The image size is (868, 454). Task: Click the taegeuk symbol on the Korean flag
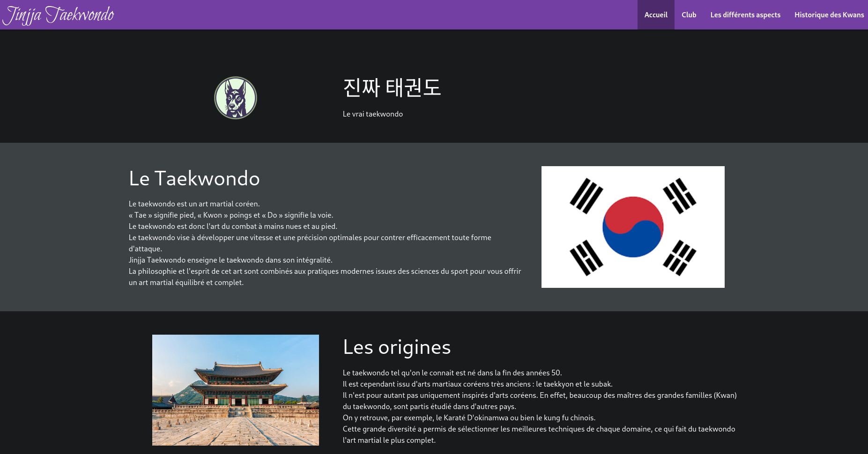[632, 227]
